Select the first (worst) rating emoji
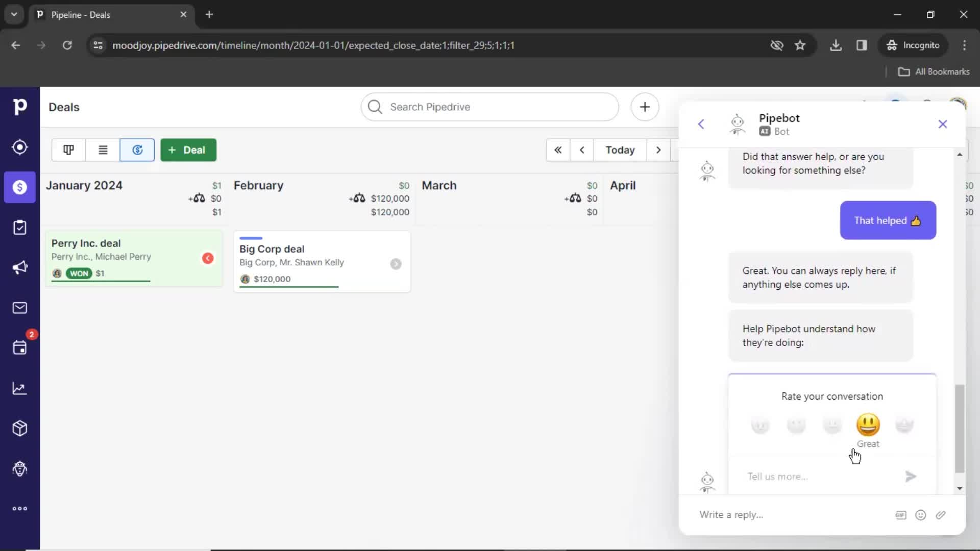The width and height of the screenshot is (980, 551). (x=760, y=425)
